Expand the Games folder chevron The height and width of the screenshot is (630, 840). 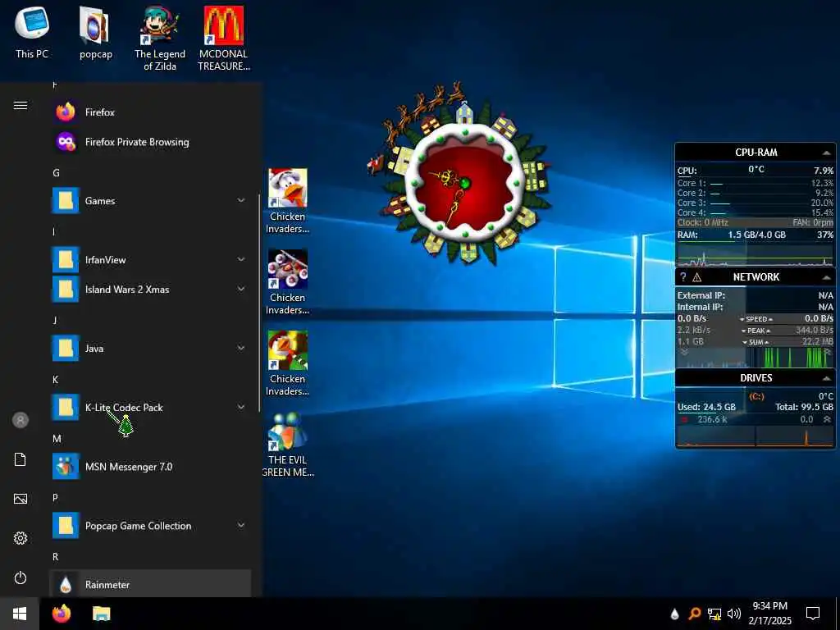pyautogui.click(x=241, y=200)
